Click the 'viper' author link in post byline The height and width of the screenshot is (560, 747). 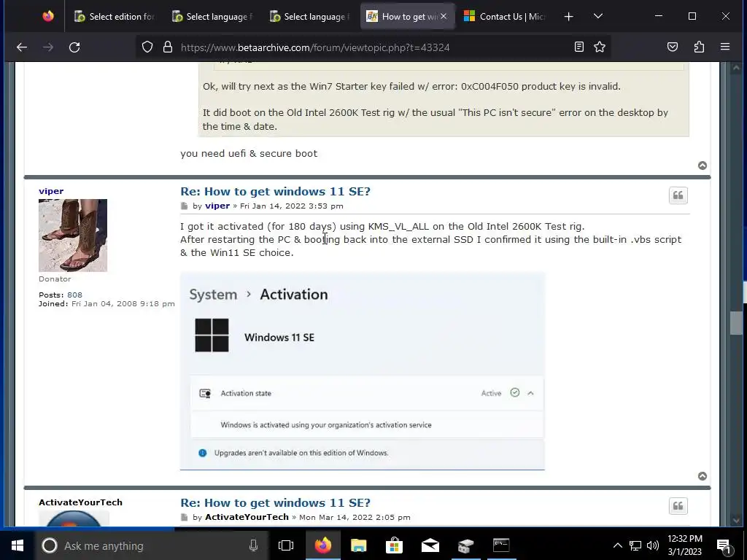pyautogui.click(x=217, y=206)
